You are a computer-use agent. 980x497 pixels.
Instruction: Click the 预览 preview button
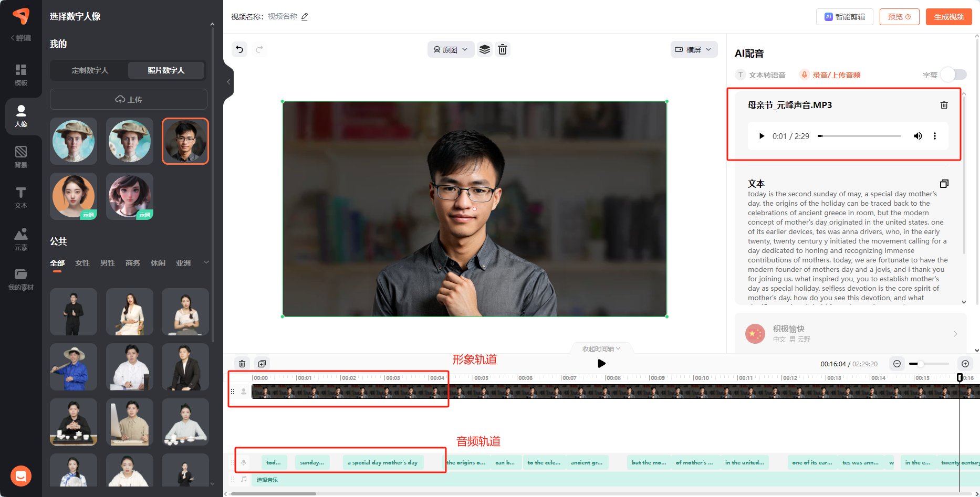tap(899, 17)
